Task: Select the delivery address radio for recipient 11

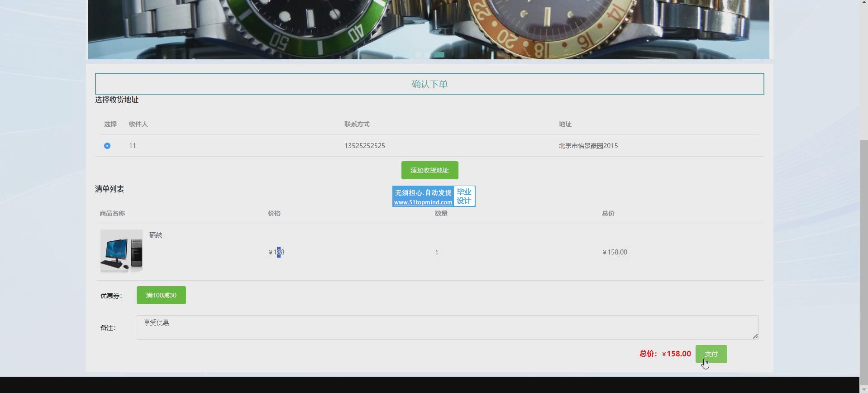Action: pos(107,146)
